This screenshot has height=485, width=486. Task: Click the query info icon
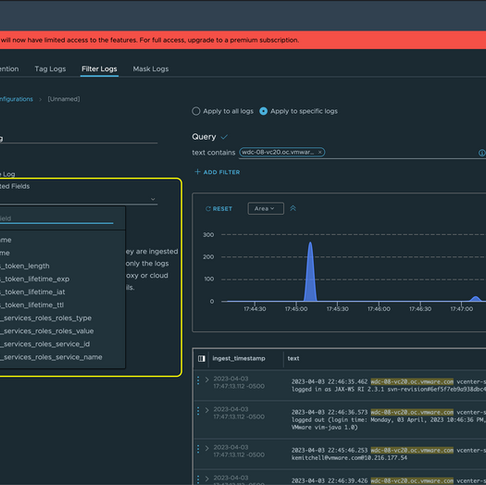(x=482, y=153)
